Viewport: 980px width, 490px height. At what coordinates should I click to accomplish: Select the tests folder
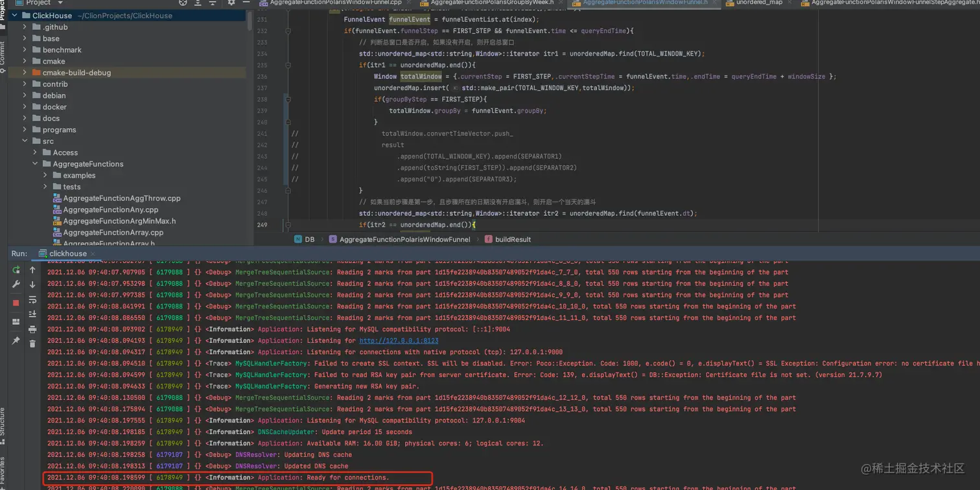click(72, 187)
